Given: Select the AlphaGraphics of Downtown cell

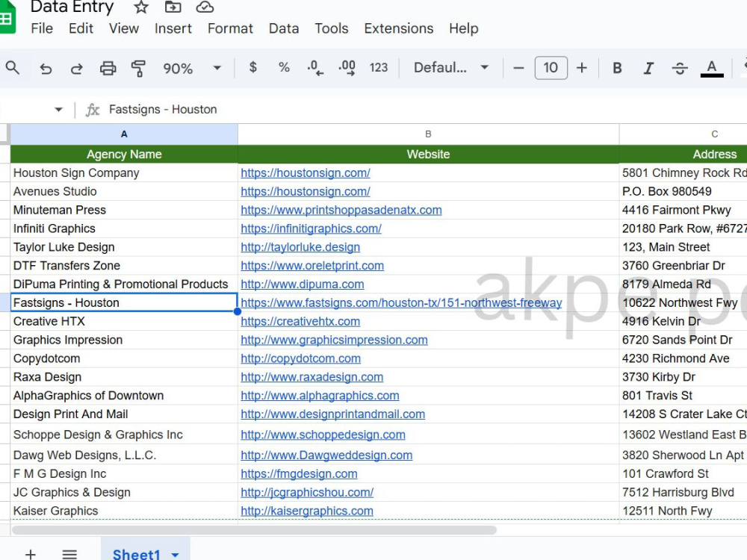Looking at the screenshot, I should point(124,396).
